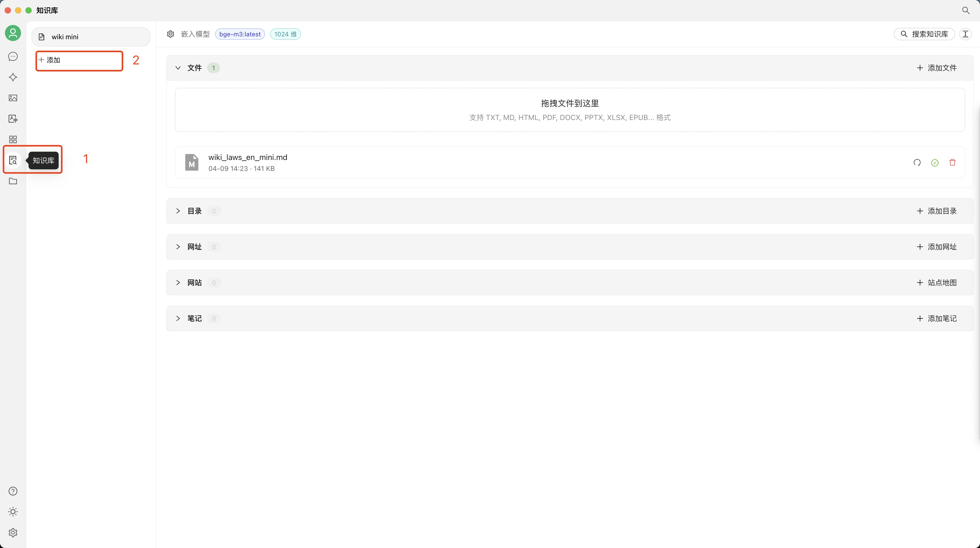980x548 pixels.
Task: Click 添加文件 button
Action: (x=937, y=68)
